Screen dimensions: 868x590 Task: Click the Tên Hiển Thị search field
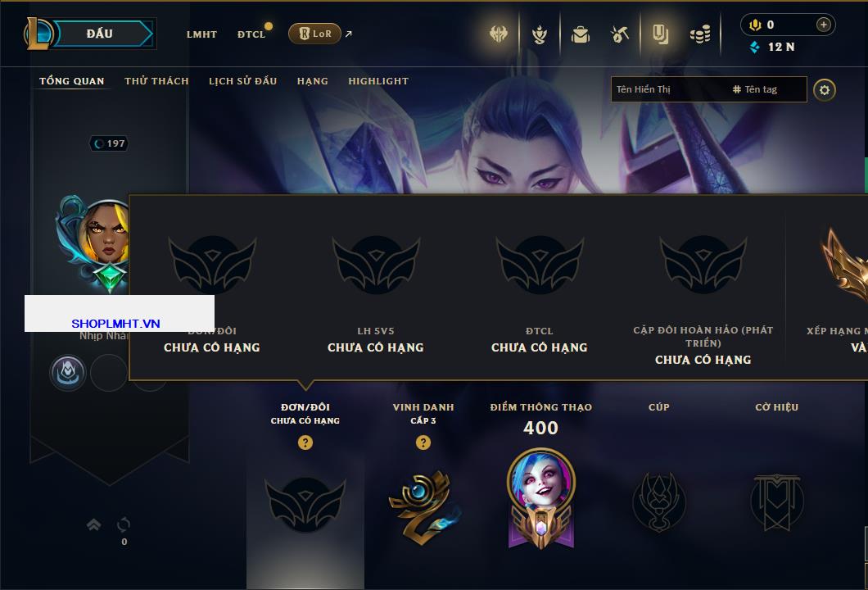[671, 89]
